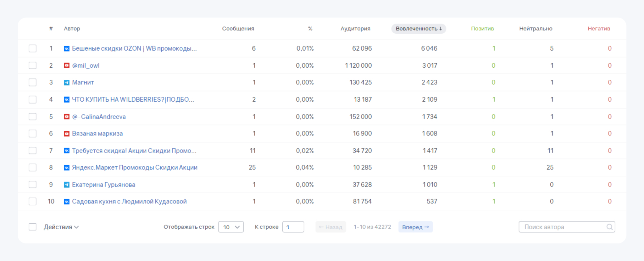Click YouTube icon beside Вязаная маркиза
The height and width of the screenshot is (261, 644).
(67, 134)
